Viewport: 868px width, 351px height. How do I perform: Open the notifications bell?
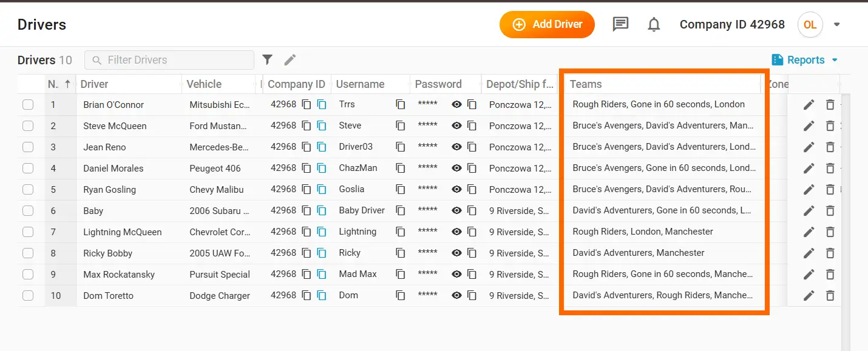tap(654, 24)
